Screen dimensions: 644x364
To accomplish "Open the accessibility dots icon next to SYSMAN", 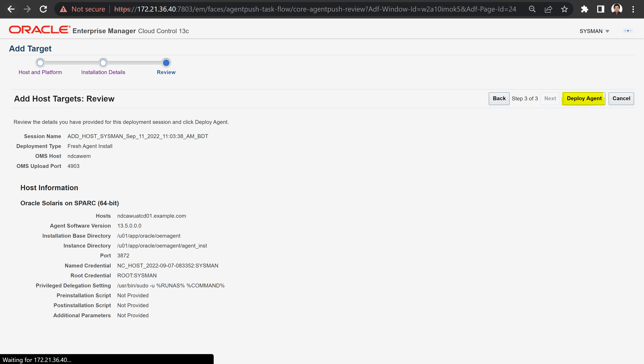I will (628, 31).
